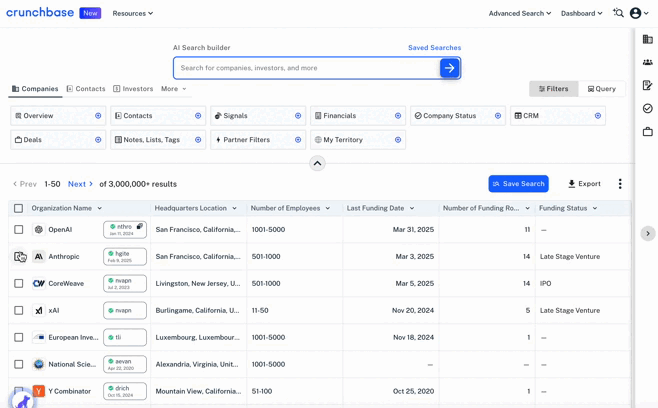Open the Dashboard dropdown
Viewport: 658px width, 408px height.
pos(582,13)
